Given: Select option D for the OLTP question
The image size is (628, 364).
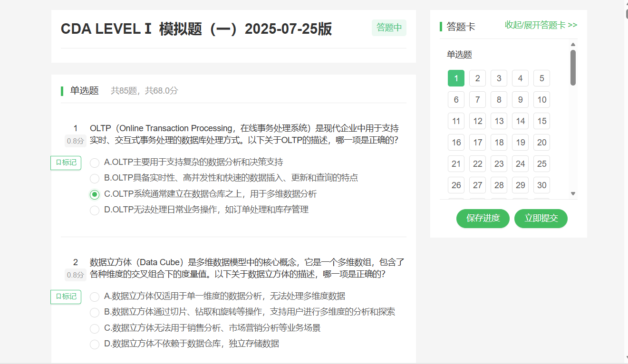Looking at the screenshot, I should [95, 210].
